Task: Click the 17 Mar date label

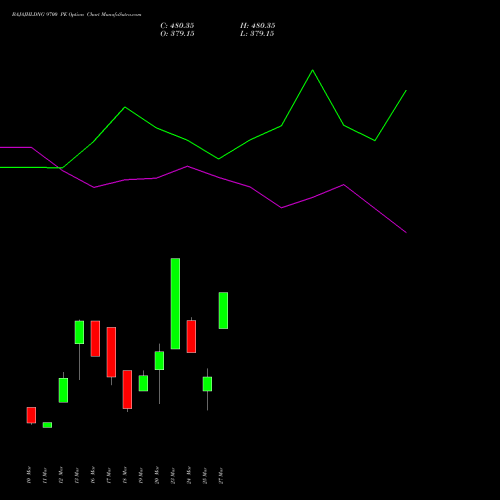Action: pyautogui.click(x=109, y=475)
